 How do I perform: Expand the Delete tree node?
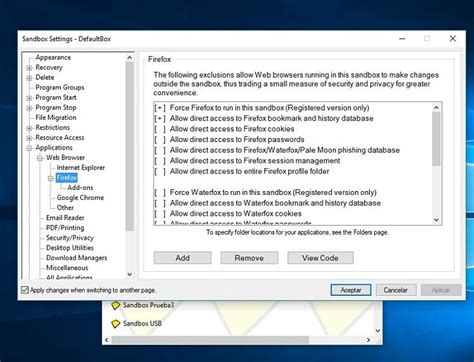click(x=29, y=78)
